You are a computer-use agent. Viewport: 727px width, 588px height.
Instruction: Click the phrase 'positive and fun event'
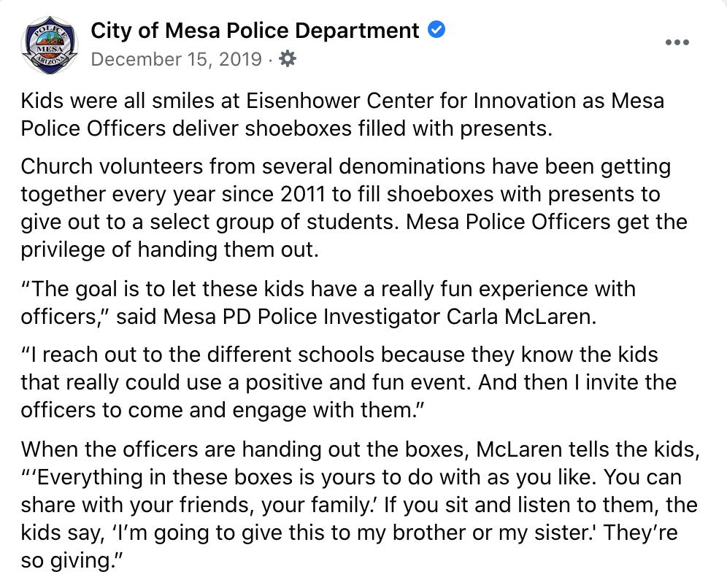(358, 383)
